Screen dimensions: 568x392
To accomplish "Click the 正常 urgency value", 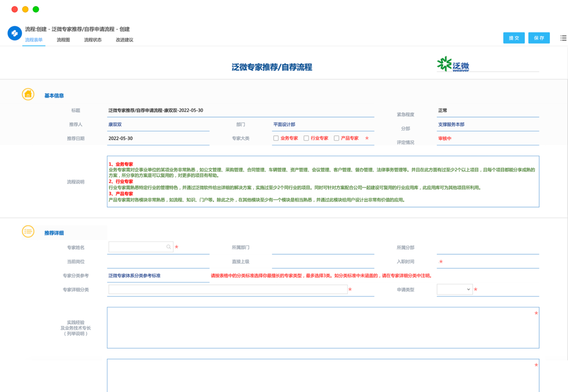I will coord(443,110).
